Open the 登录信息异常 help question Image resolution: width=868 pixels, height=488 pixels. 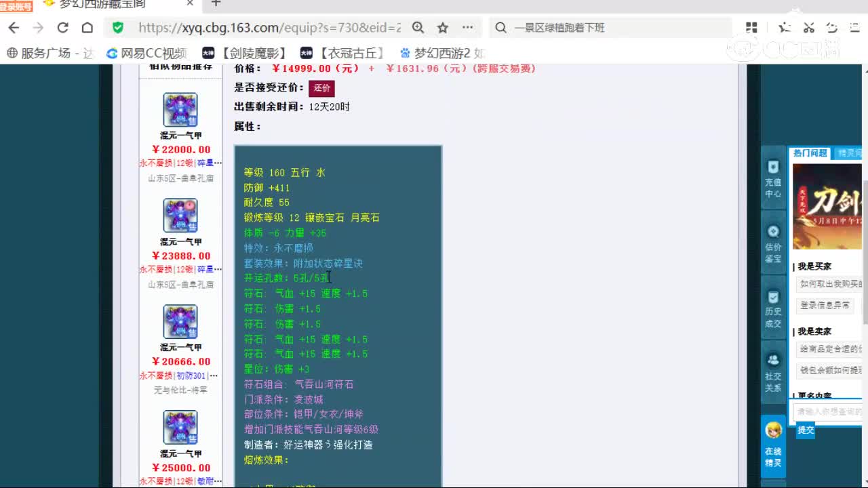(825, 306)
